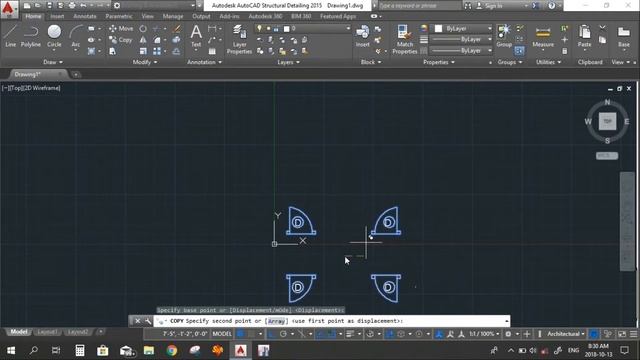Open Chrome from the taskbar

coord(172,350)
